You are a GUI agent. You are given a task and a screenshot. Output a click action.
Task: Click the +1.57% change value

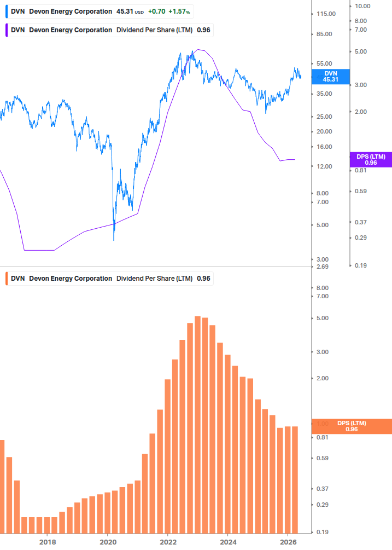[x=179, y=11]
